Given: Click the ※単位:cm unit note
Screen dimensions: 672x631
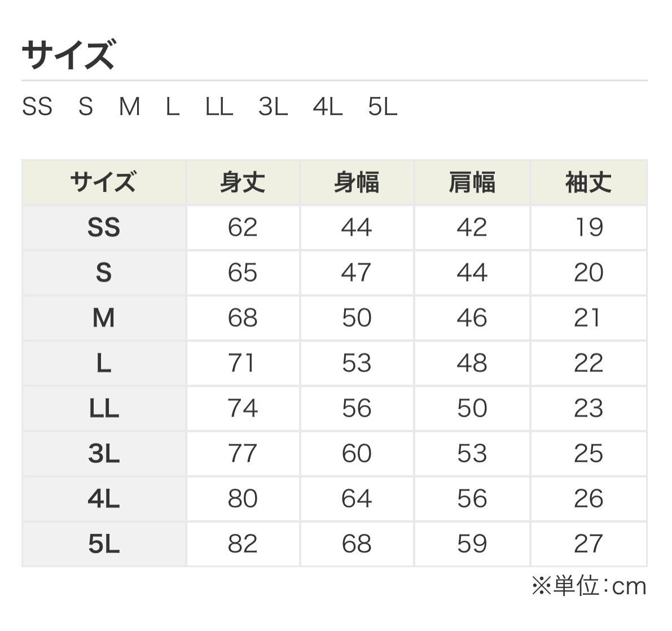Looking at the screenshot, I should [588, 586].
